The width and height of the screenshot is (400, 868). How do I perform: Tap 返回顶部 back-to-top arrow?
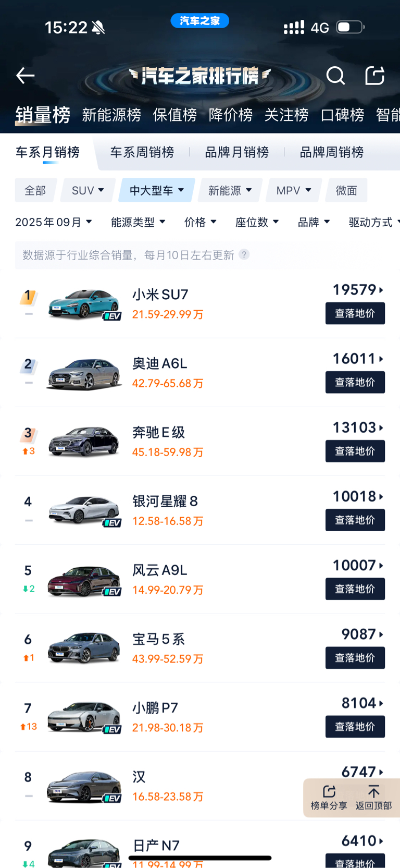click(373, 792)
